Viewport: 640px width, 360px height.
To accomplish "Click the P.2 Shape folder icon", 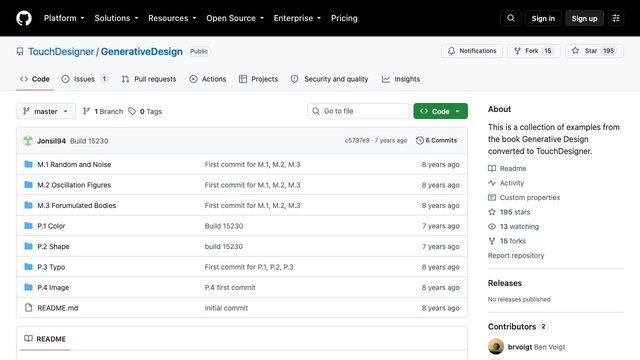I will [28, 246].
